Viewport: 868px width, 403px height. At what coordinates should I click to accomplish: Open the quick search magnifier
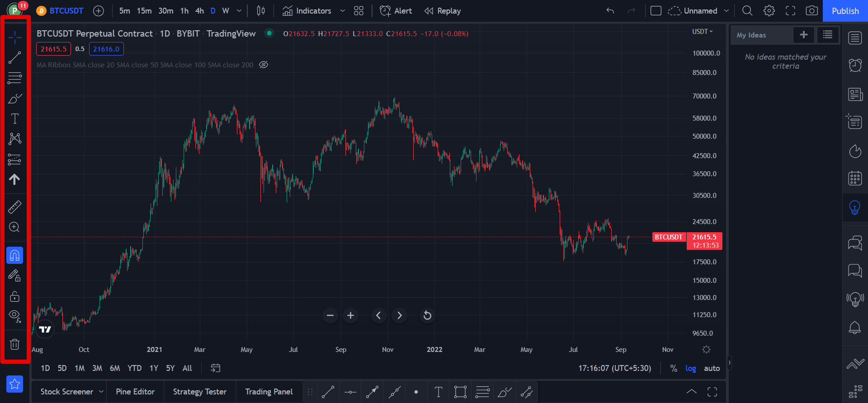(747, 11)
